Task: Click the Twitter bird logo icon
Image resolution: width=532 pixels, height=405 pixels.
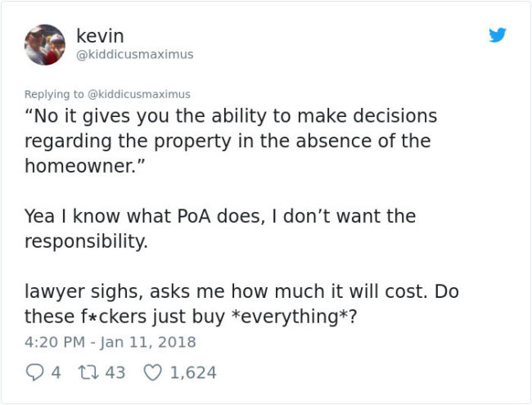Action: click(x=497, y=35)
